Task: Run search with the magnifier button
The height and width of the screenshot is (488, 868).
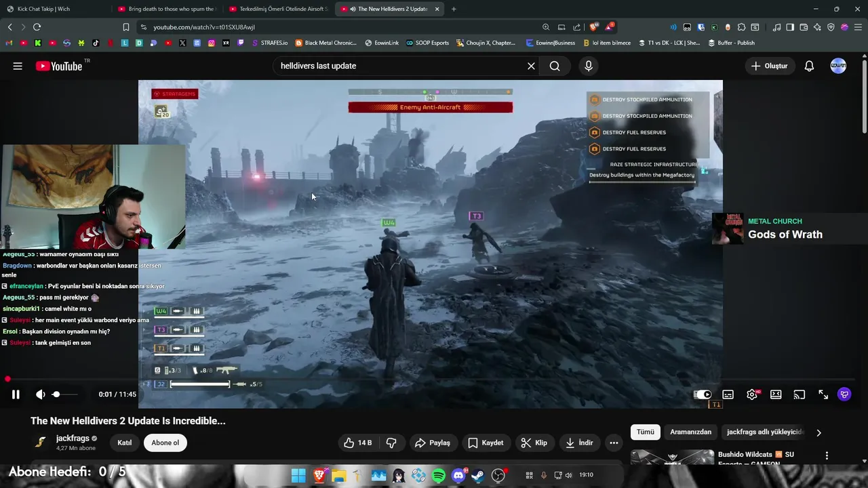Action: click(x=555, y=66)
